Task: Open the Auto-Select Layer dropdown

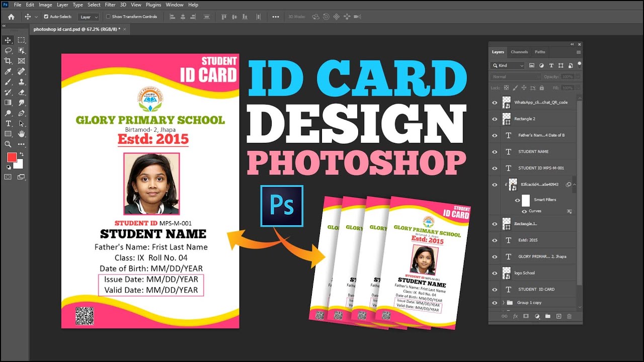Action: click(90, 17)
